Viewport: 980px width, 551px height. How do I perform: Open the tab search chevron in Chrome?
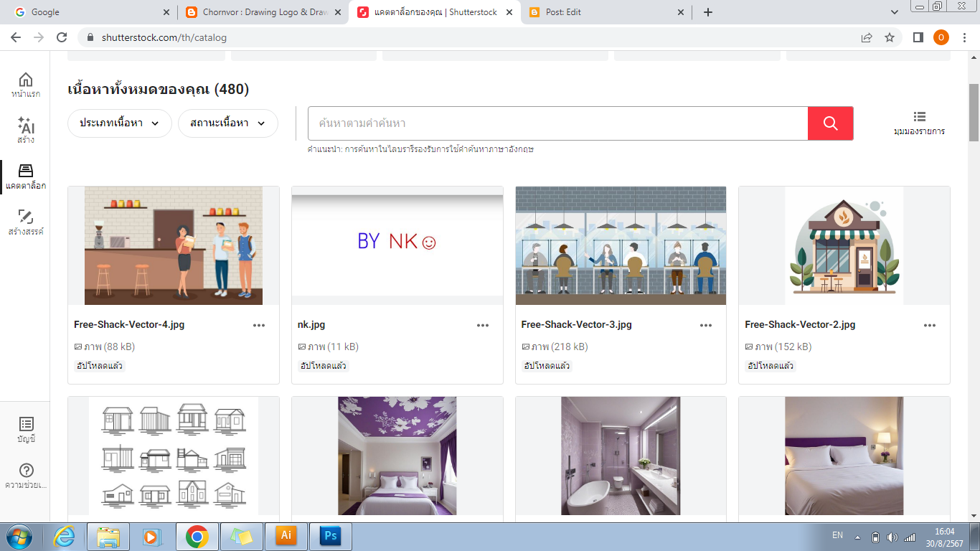pos(895,12)
